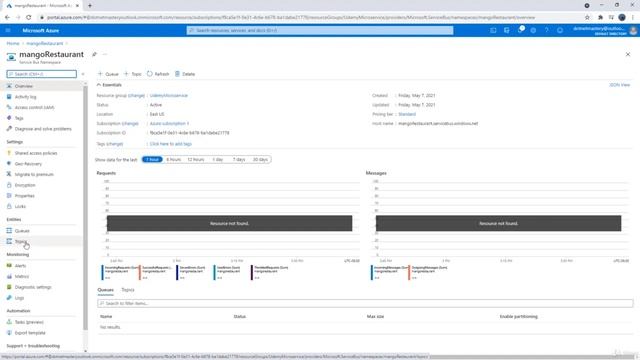The height and width of the screenshot is (360, 640).
Task: Open the Azure subscription 1 link
Action: coord(169,124)
